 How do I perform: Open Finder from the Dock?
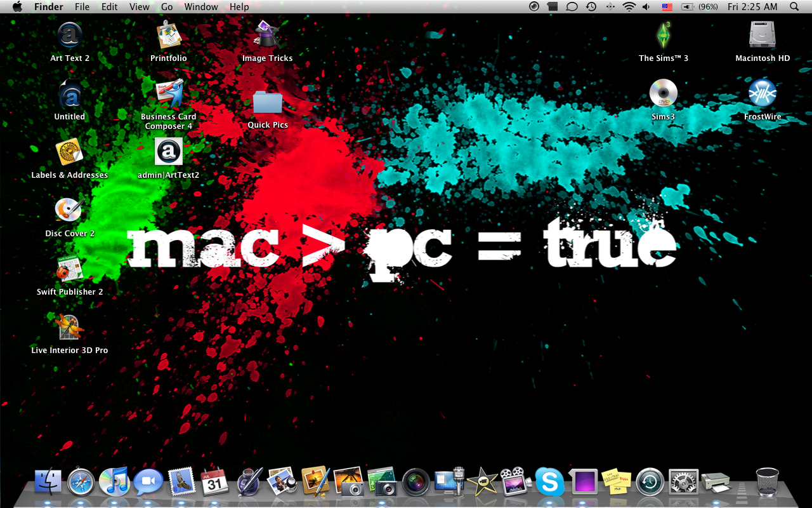[x=48, y=481]
